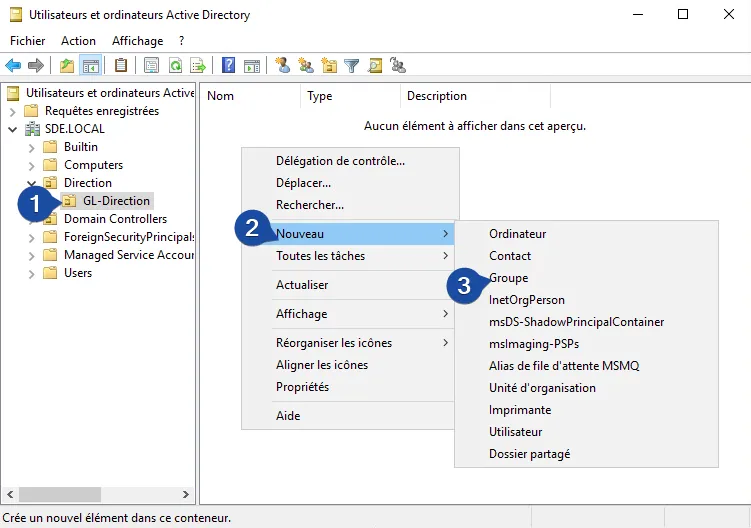The height and width of the screenshot is (528, 751).
Task: Select Groupe in the Nouveau submenu
Action: [508, 278]
